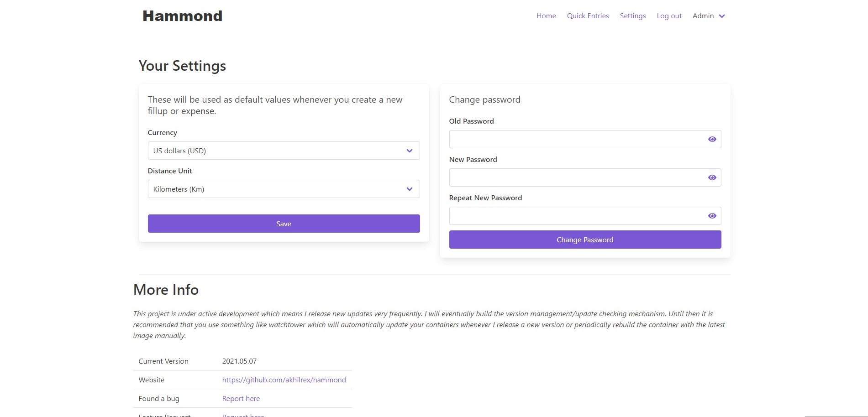Open Quick Entries from top navigation

[x=588, y=16]
